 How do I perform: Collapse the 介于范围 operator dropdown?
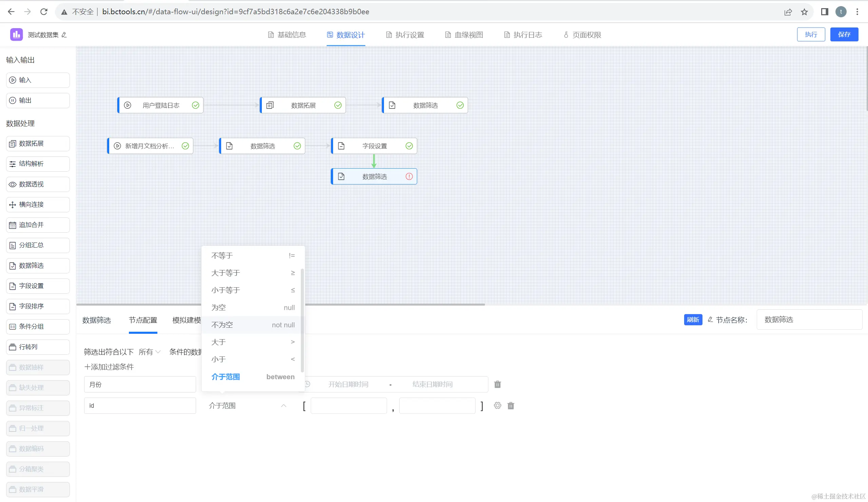(x=284, y=406)
